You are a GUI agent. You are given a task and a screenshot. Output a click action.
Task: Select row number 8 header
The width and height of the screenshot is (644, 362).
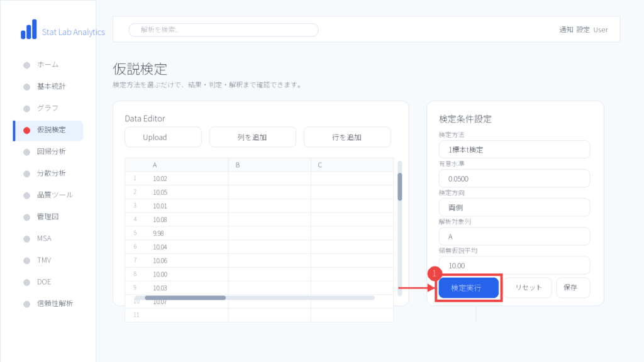pyautogui.click(x=135, y=274)
